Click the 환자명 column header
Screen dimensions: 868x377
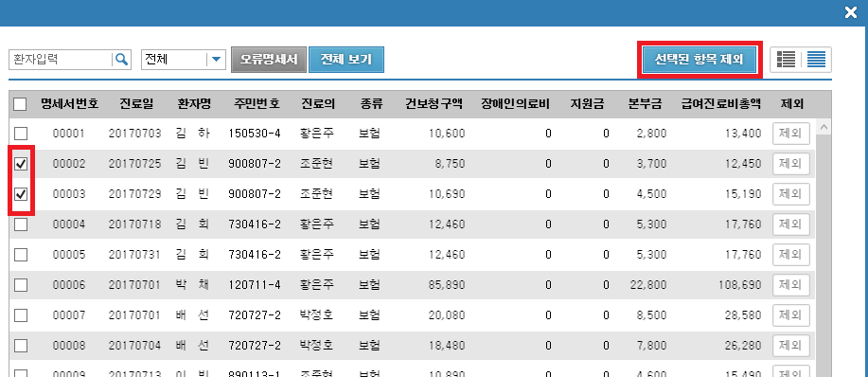tap(194, 103)
